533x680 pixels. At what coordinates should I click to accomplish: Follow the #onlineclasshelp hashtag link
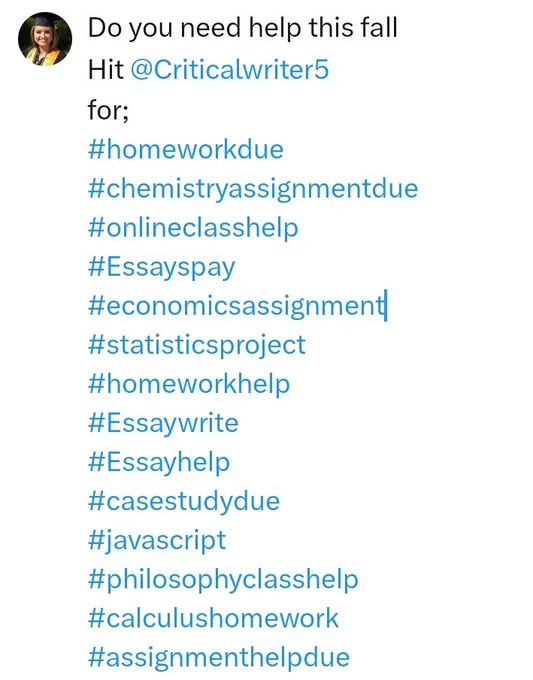193,229
